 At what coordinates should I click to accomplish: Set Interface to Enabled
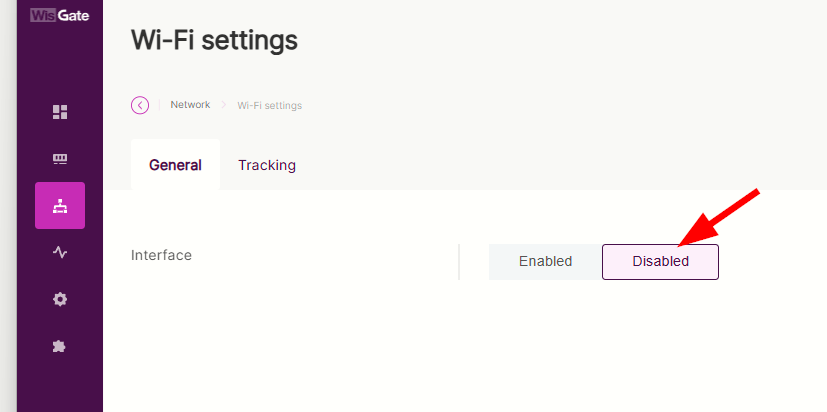pos(545,262)
